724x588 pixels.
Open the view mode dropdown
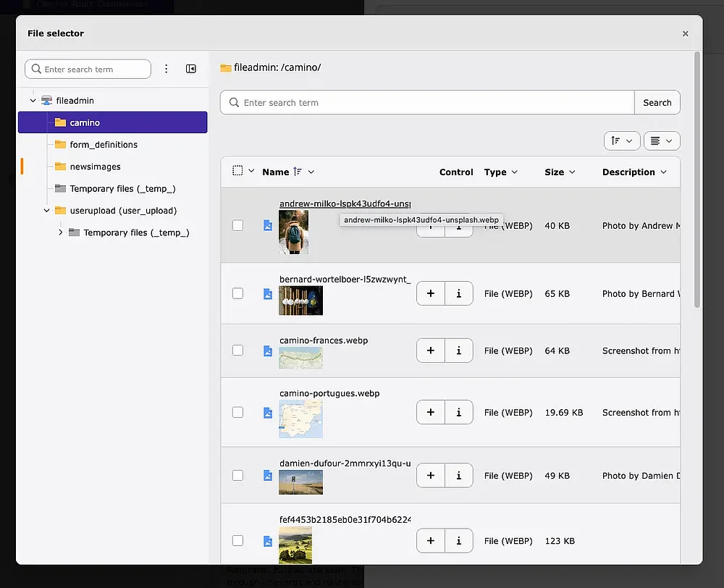pos(662,141)
